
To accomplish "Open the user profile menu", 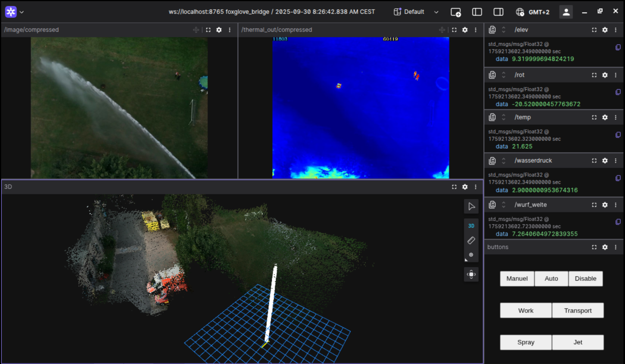I will tap(566, 12).
